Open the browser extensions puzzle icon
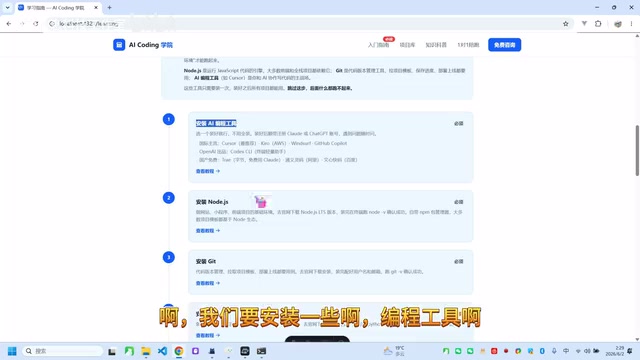The height and width of the screenshot is (360, 640). click(598, 24)
